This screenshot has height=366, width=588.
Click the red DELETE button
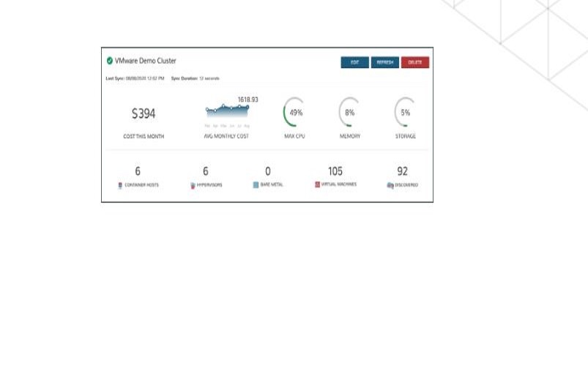pyautogui.click(x=415, y=62)
